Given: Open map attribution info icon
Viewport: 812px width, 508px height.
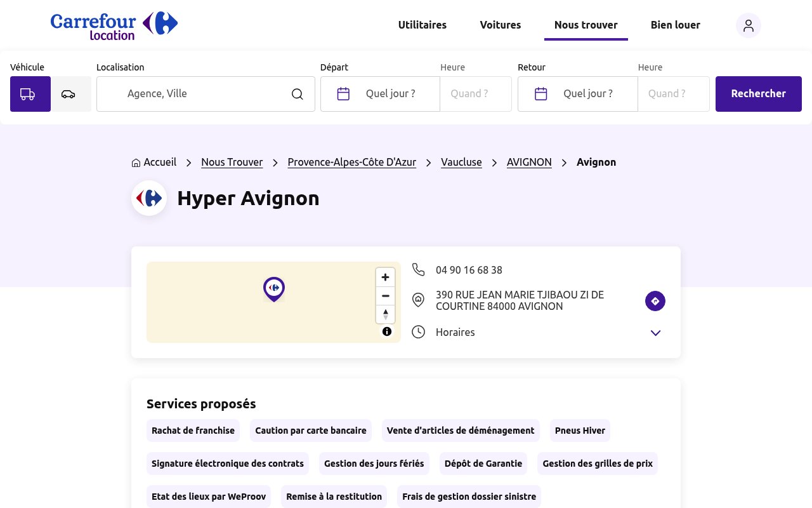Looking at the screenshot, I should click(x=387, y=331).
